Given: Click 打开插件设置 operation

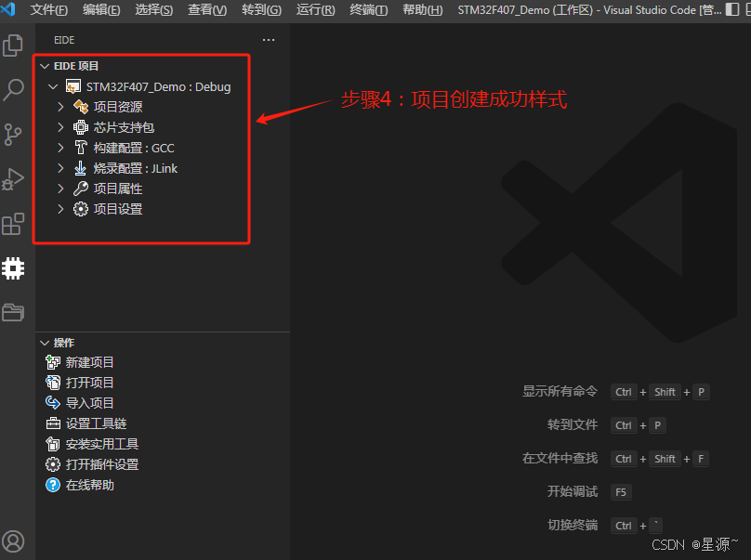Looking at the screenshot, I should coord(102,464).
